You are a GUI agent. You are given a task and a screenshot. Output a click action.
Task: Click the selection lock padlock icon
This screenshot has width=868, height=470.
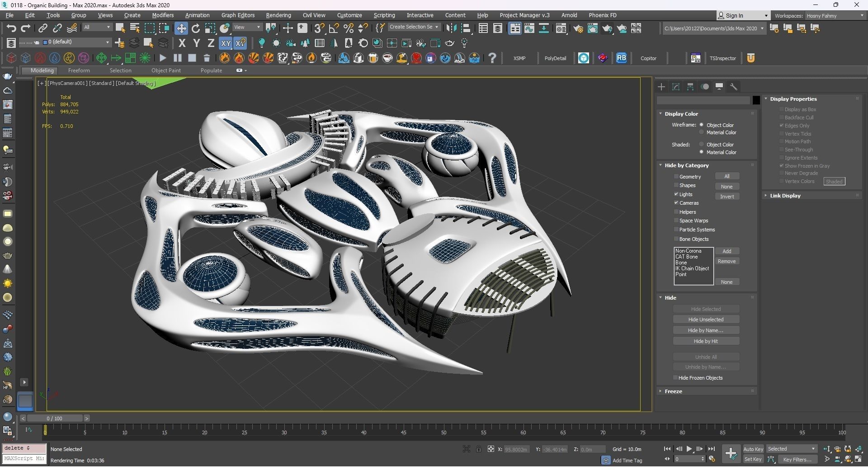(x=478, y=449)
